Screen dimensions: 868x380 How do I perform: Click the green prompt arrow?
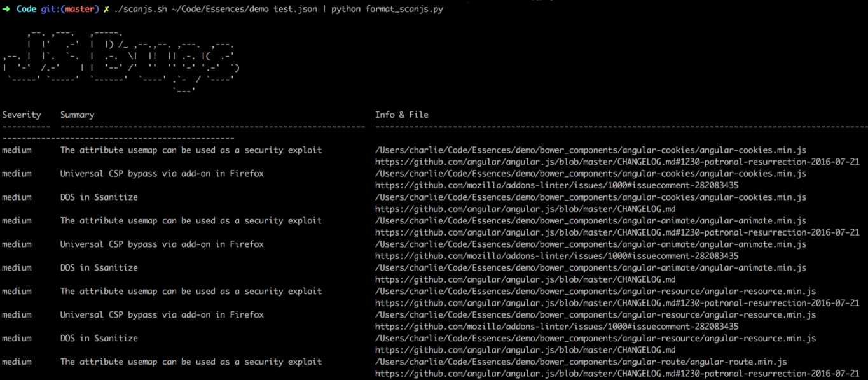[6, 10]
